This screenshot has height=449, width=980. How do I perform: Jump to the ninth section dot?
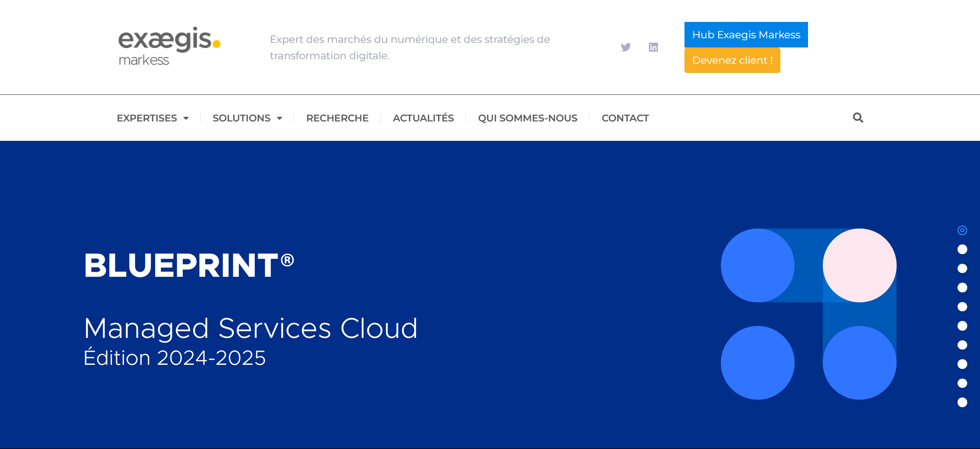pyautogui.click(x=963, y=383)
